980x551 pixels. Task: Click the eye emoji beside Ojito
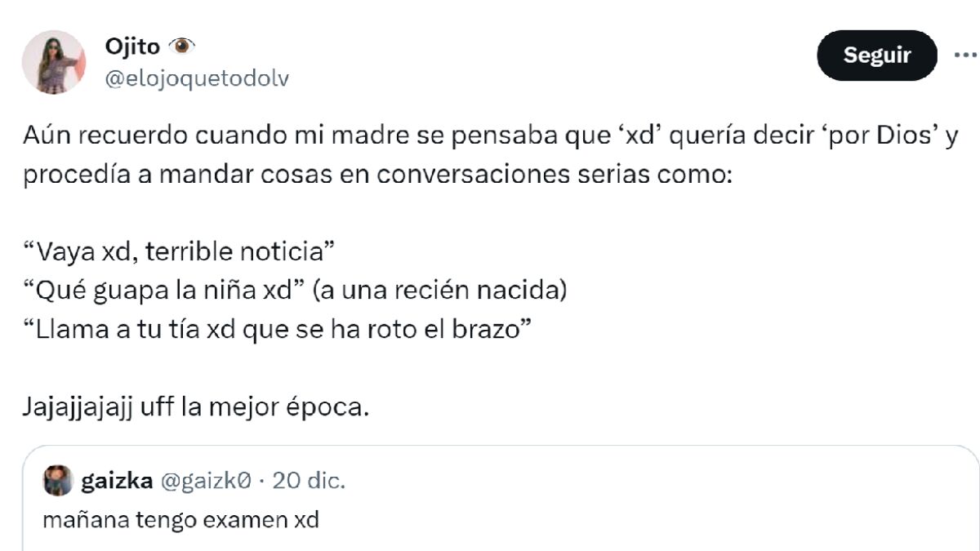pos(181,47)
